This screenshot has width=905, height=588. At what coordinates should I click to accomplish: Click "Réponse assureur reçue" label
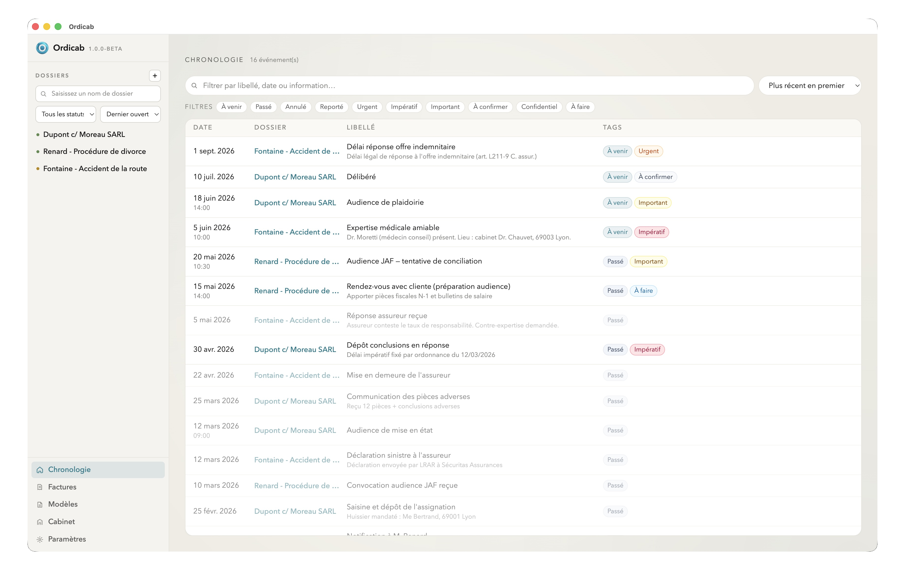tap(387, 316)
